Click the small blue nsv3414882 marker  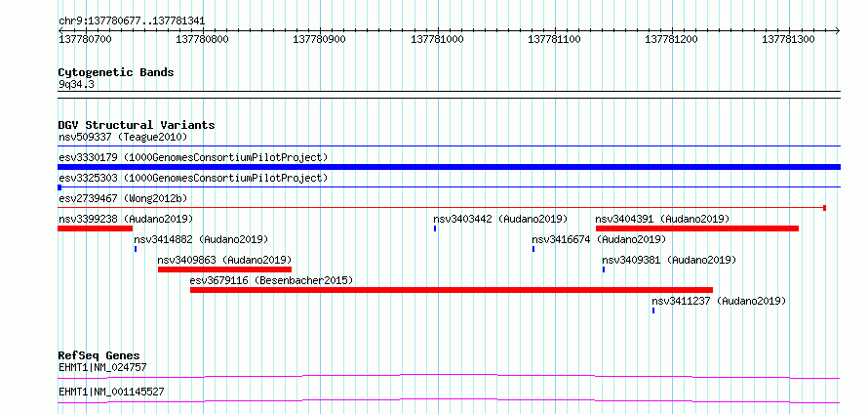[136, 249]
